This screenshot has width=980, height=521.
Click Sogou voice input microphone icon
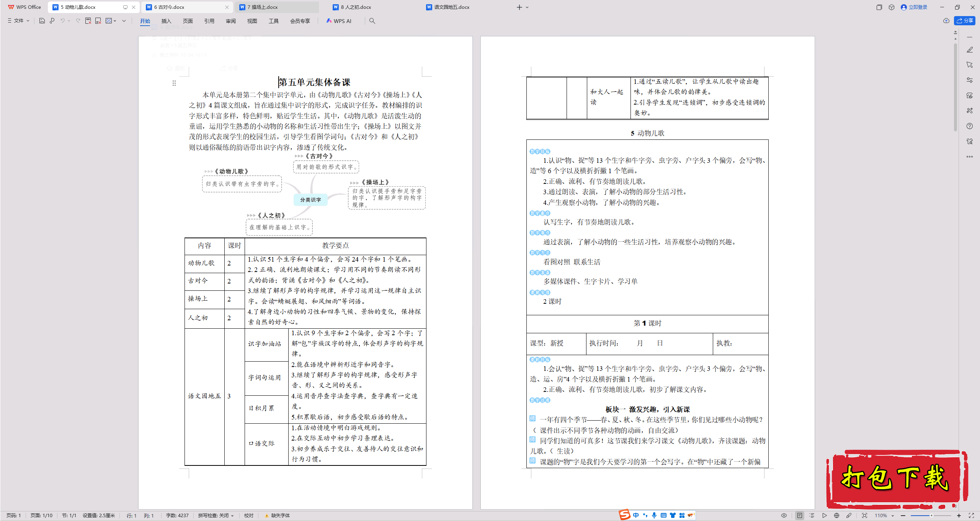(x=654, y=515)
